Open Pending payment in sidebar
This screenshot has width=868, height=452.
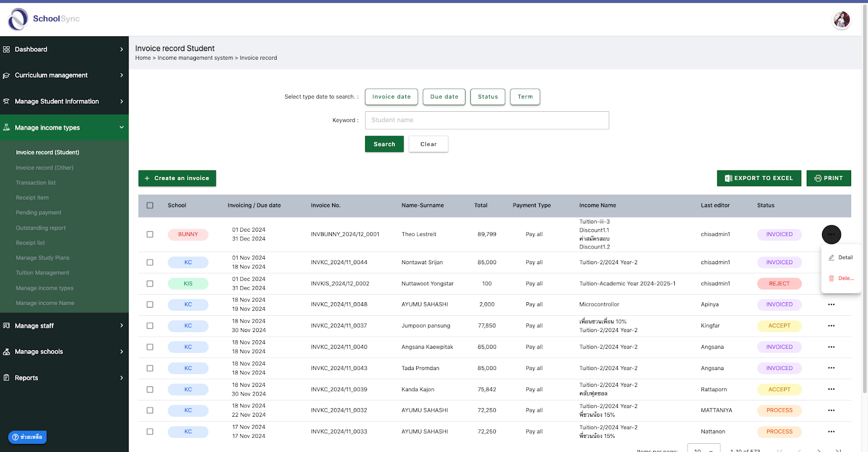[x=39, y=213]
